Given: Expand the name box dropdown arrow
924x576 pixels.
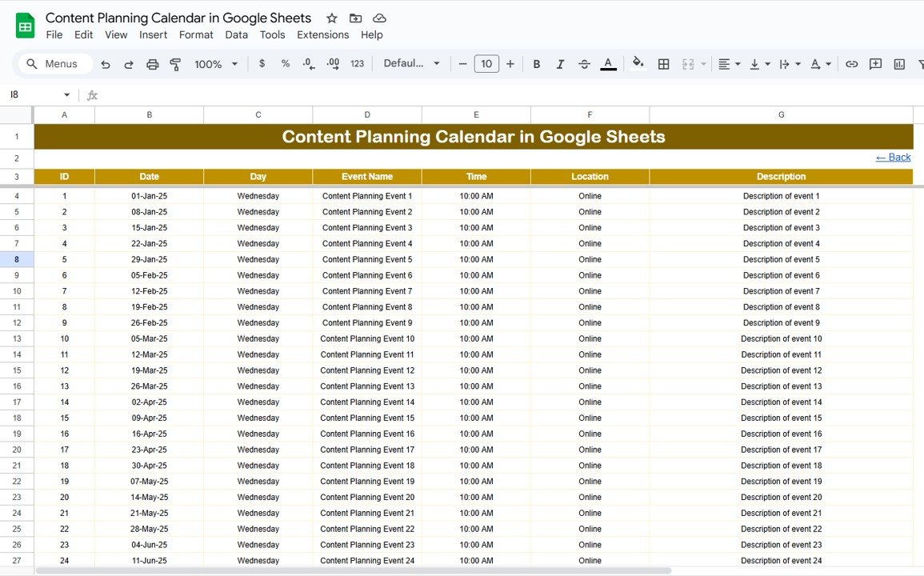Looking at the screenshot, I should (66, 95).
